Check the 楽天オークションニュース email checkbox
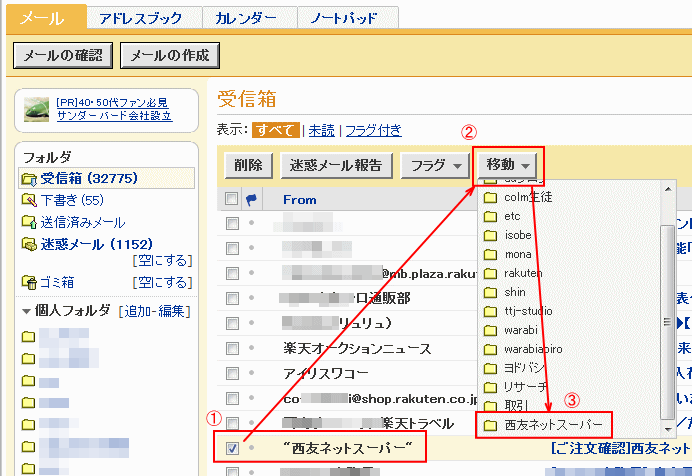The width and height of the screenshot is (692, 476). click(232, 348)
